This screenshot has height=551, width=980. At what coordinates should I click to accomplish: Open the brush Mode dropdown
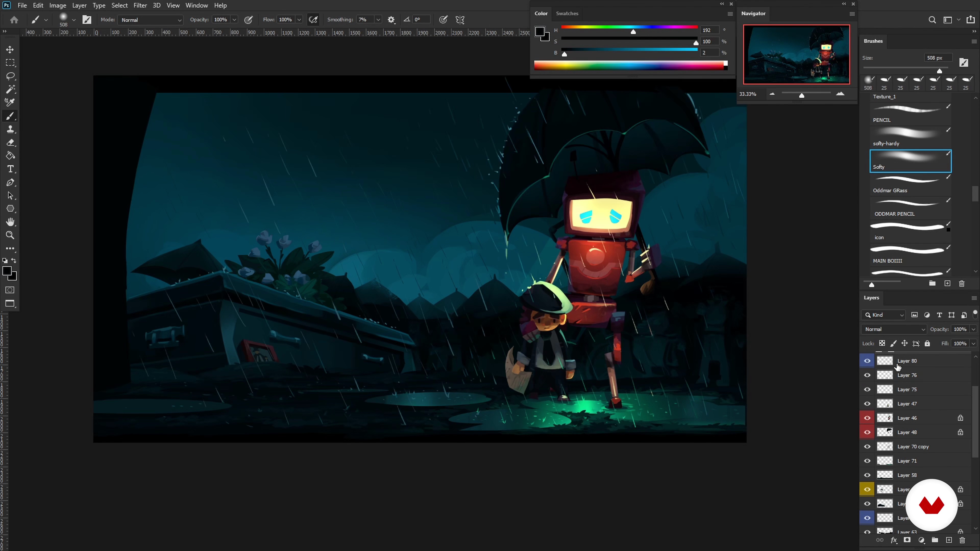click(151, 20)
